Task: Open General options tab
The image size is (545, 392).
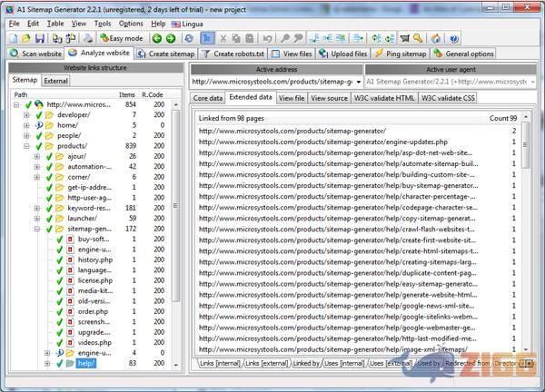Action: coord(463,54)
